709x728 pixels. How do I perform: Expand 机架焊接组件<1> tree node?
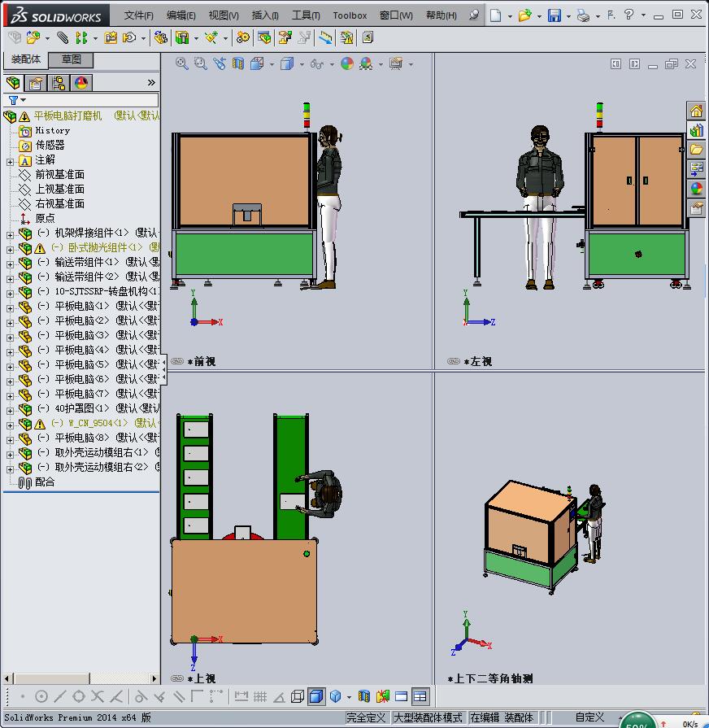click(x=11, y=235)
